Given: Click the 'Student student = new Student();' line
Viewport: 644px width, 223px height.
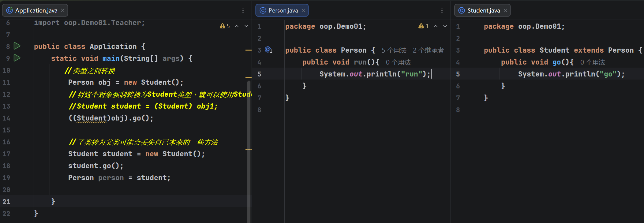Looking at the screenshot, I should click(x=136, y=154).
